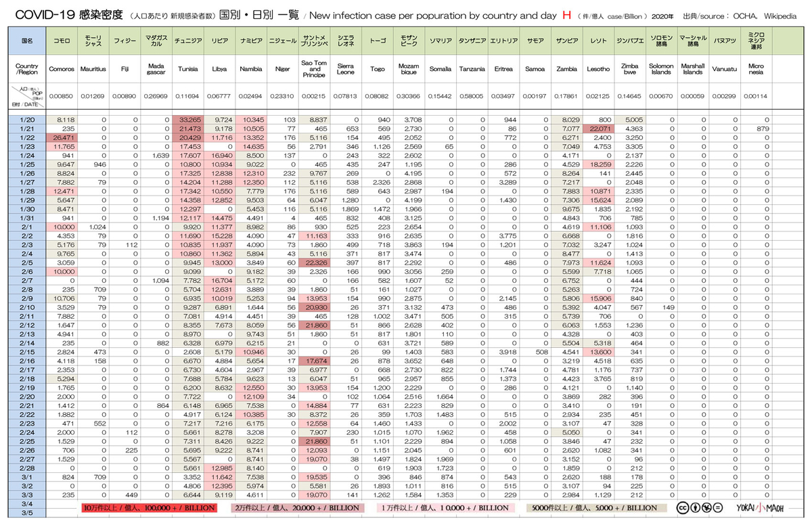Select the Comoros column header
The image size is (812, 523).
coord(63,69)
